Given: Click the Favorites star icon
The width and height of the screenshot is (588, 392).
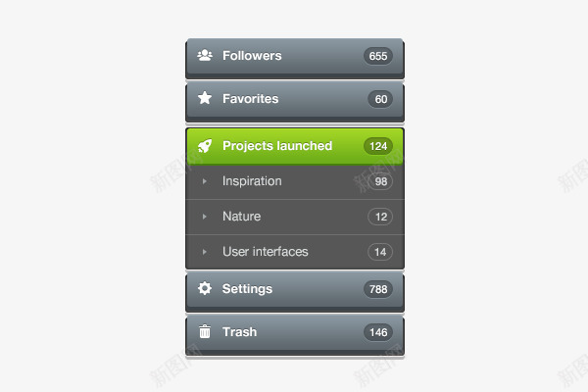Looking at the screenshot, I should (x=205, y=98).
